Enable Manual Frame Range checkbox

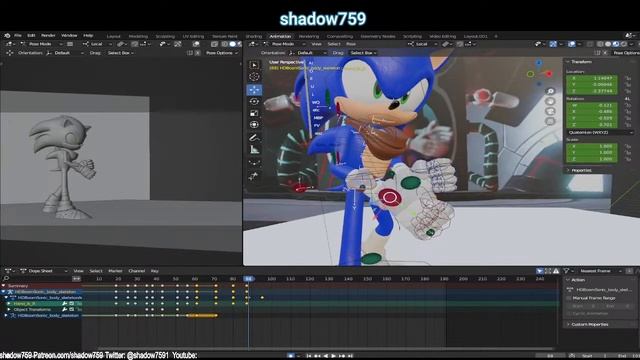[x=569, y=298]
